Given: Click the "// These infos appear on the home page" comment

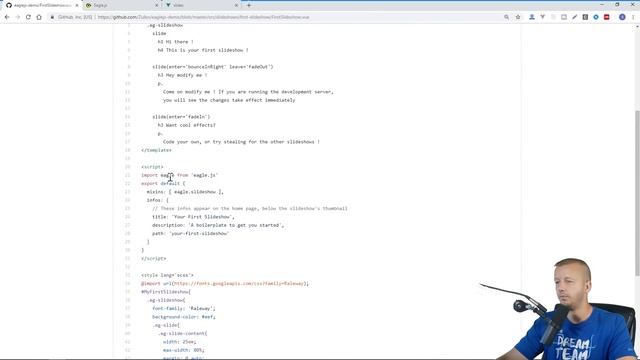Looking at the screenshot, I should [250, 209].
